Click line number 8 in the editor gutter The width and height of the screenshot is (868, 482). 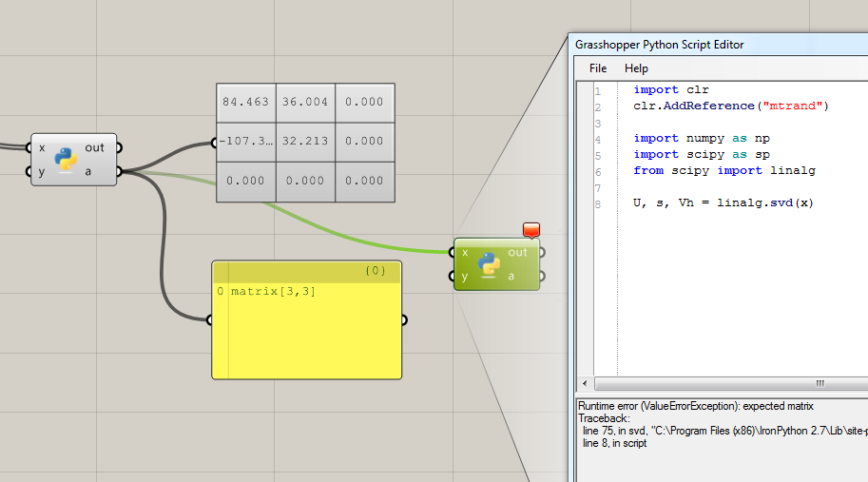tap(598, 204)
